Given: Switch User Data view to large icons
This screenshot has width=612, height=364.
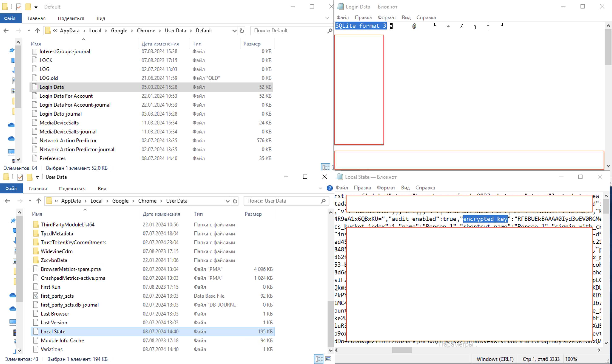Looking at the screenshot, I should tap(328, 359).
